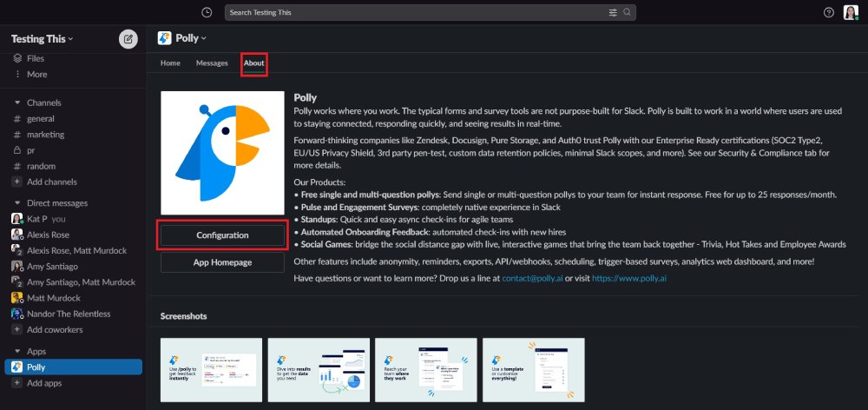Open the history clock icon

point(206,12)
